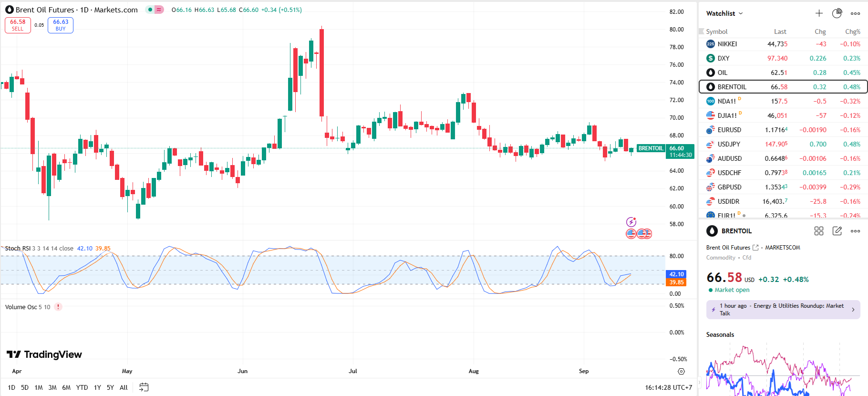Image resolution: width=868 pixels, height=396 pixels.
Task: Click the green market status indicator
Action: click(150, 10)
